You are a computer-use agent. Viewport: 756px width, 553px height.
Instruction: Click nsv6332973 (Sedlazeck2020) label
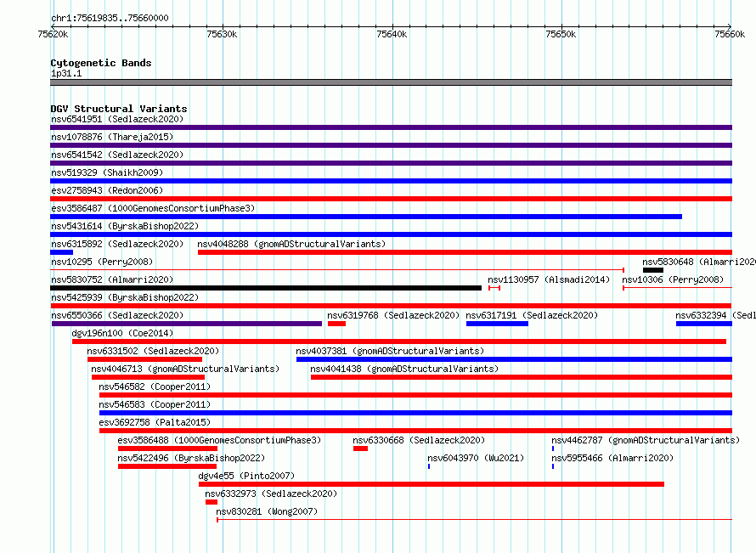(271, 494)
